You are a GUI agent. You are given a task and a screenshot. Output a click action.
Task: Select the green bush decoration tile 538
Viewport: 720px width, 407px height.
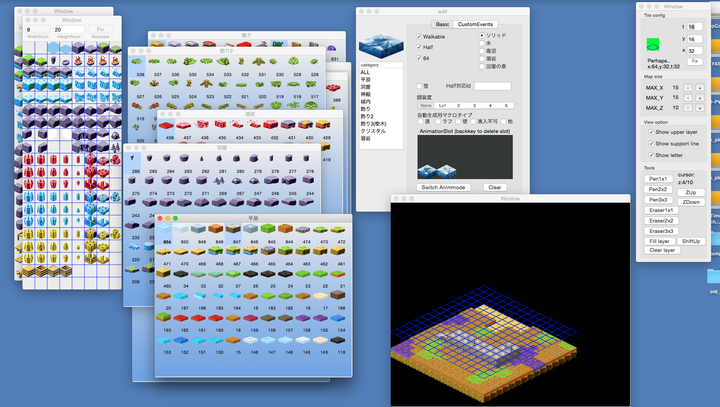click(137, 62)
